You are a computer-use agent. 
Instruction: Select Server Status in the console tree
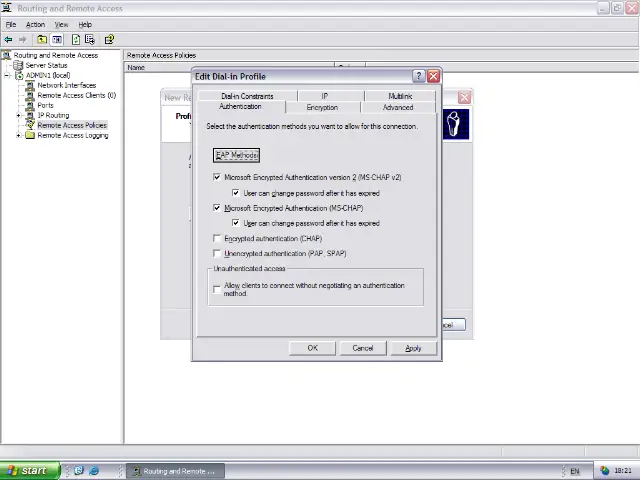[46, 66]
